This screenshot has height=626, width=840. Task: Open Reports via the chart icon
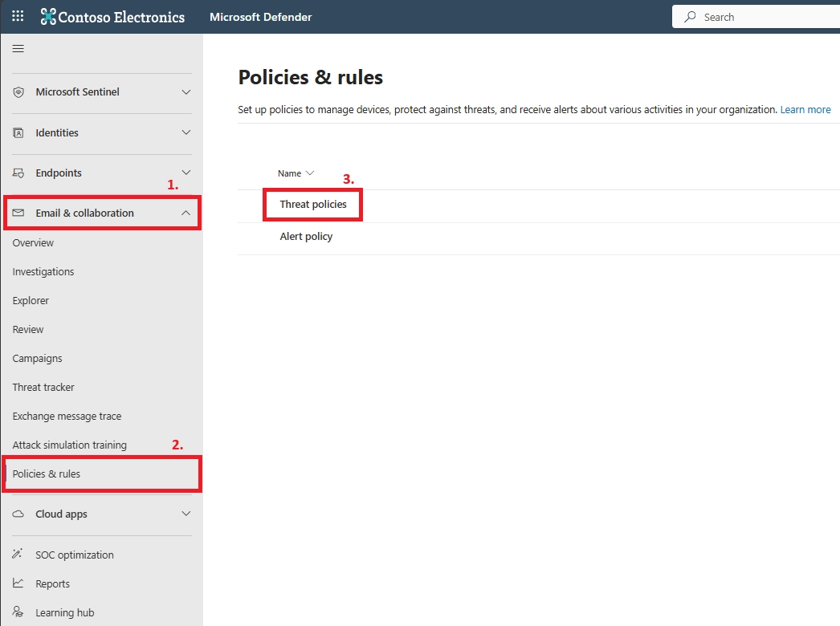[x=18, y=583]
